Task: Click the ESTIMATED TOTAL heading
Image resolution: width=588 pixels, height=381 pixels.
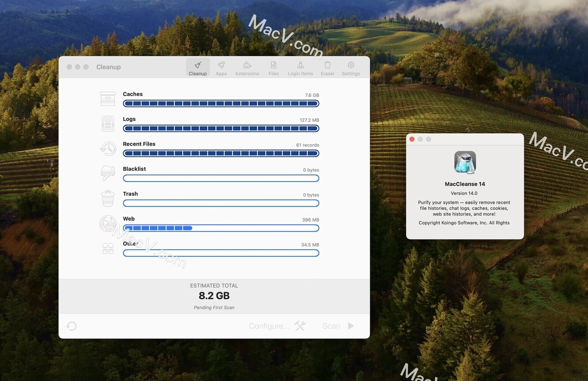Action: [214, 286]
